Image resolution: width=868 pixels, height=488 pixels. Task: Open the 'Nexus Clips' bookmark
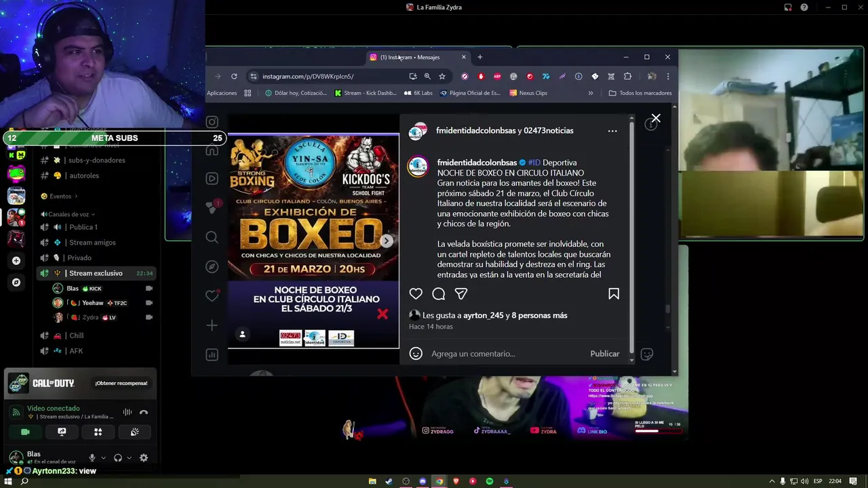[528, 93]
